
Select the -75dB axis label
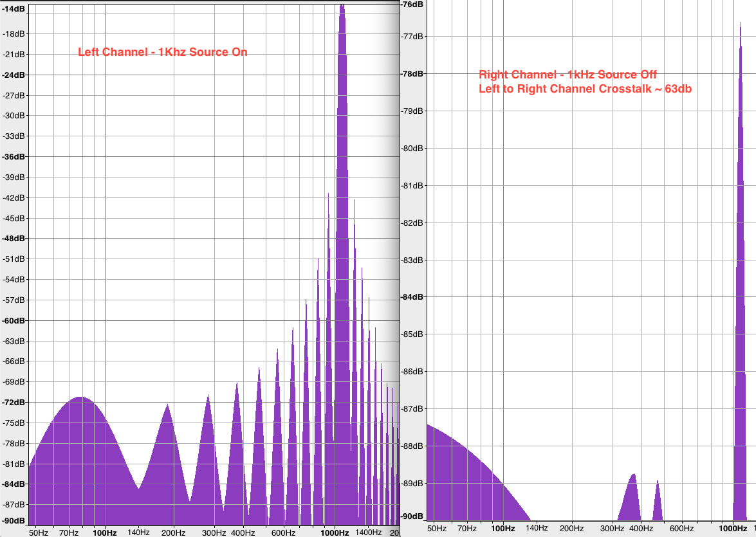(x=14, y=423)
